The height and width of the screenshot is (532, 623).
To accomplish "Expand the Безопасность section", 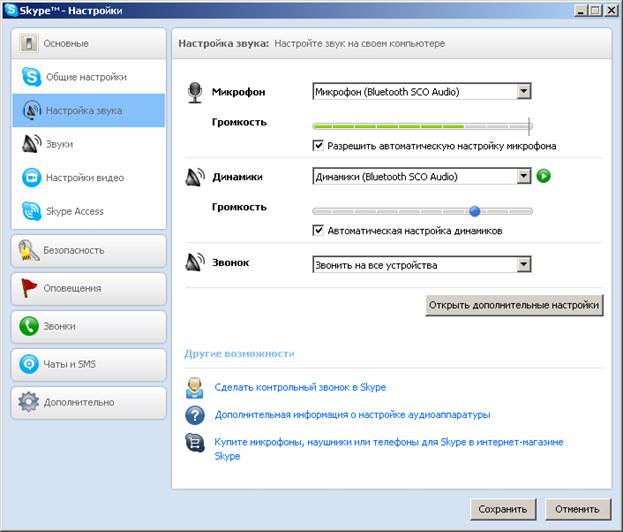I will [x=89, y=251].
